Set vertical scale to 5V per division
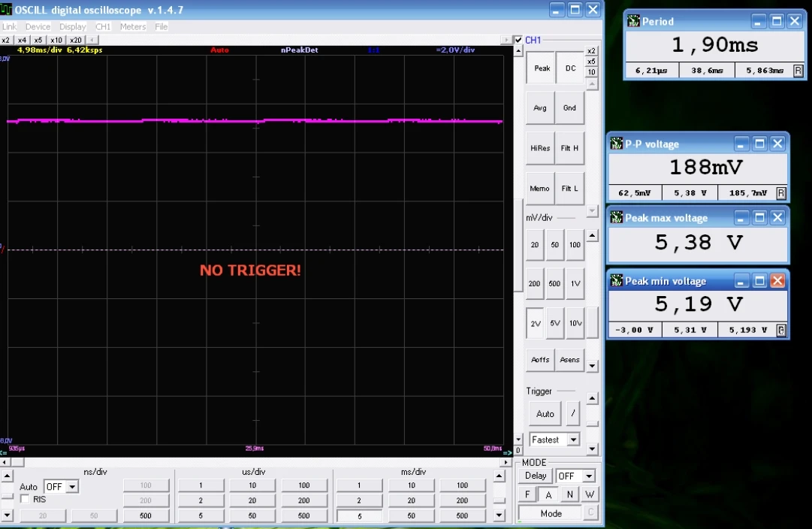Screen dimensions: 812x529 [x=554, y=324]
